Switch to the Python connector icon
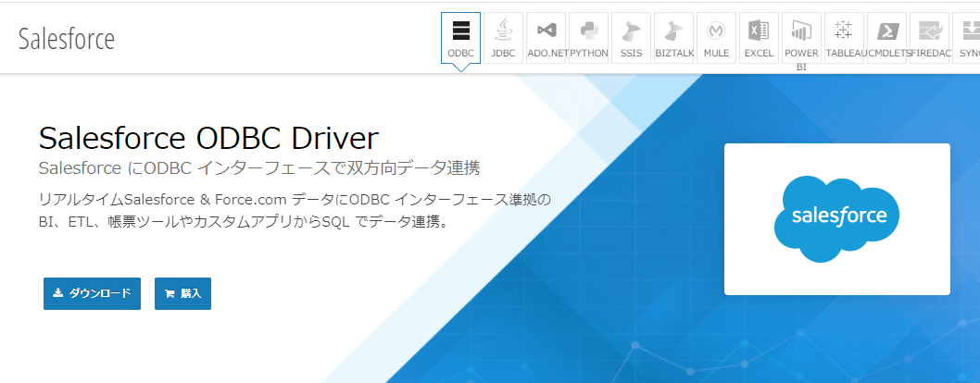Viewport: 980px width, 383px height. pos(588,38)
